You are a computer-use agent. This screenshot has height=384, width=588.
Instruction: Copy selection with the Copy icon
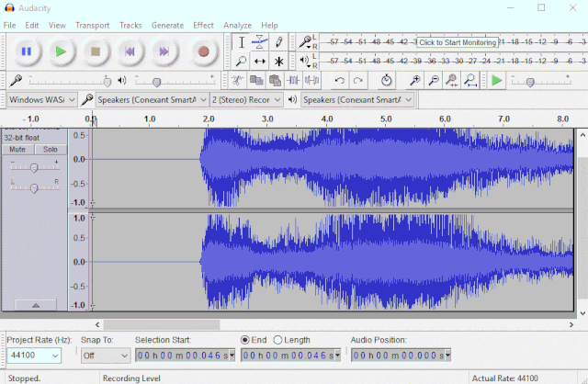pyautogui.click(x=256, y=80)
